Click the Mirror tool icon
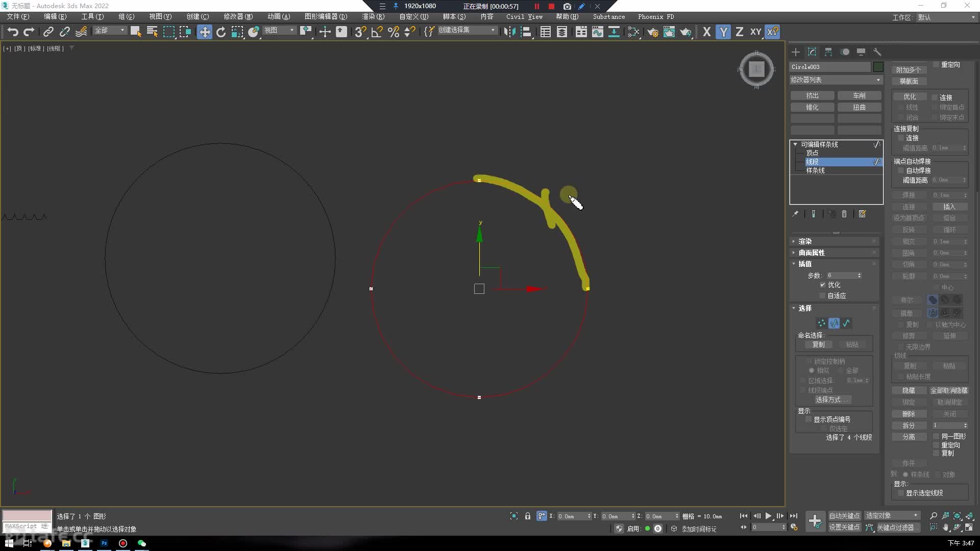980x551 pixels. (509, 32)
